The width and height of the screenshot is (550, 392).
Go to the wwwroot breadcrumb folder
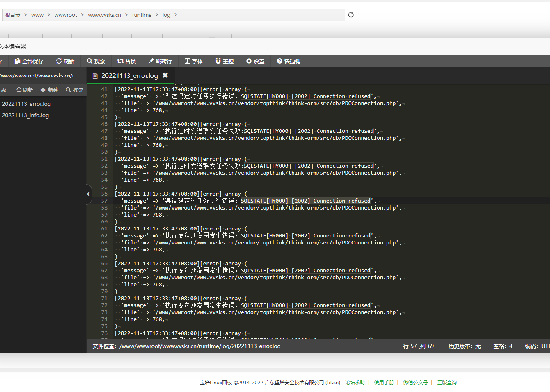click(x=66, y=15)
